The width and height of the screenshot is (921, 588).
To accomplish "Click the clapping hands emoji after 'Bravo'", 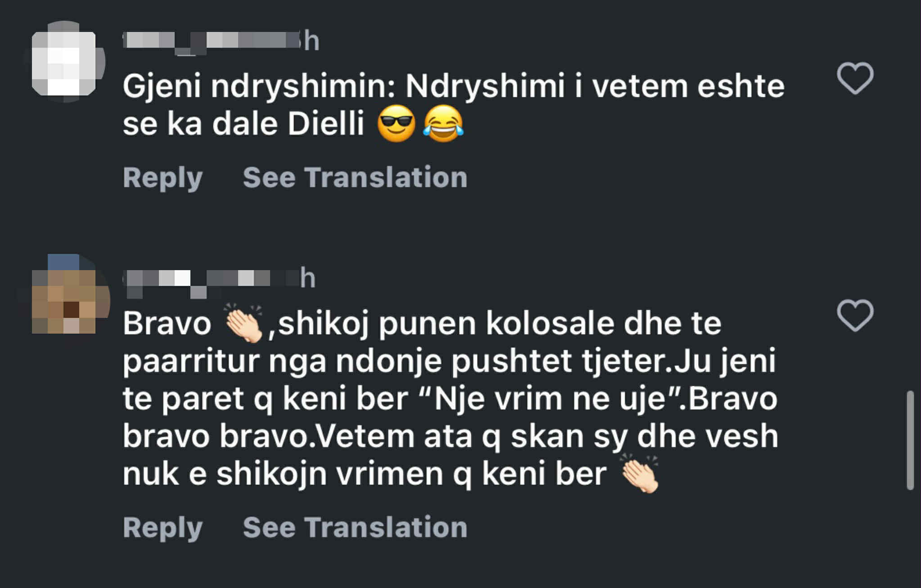I will 244,322.
